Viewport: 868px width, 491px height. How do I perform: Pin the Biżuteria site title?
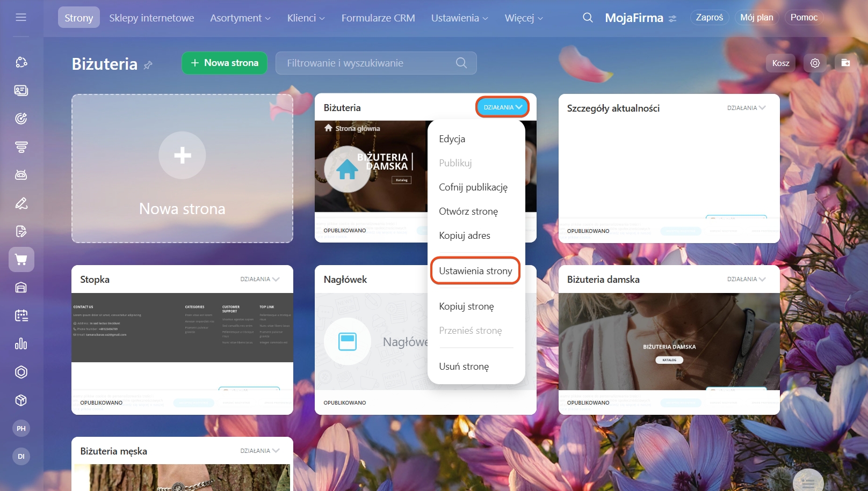[x=148, y=65]
